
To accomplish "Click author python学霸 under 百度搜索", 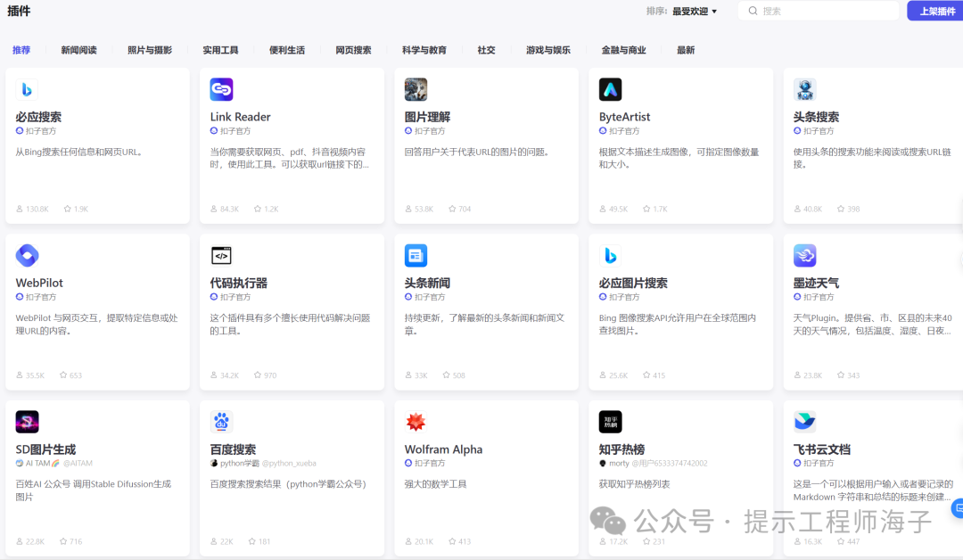I will [x=240, y=464].
